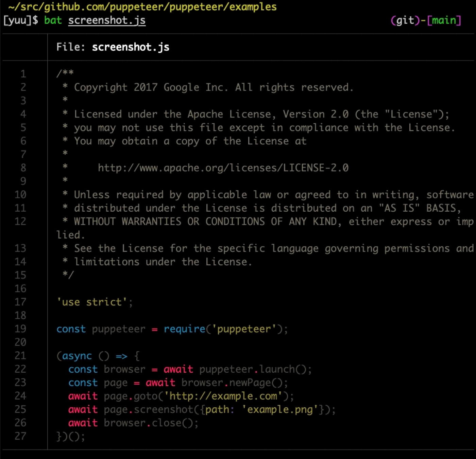This screenshot has height=459, width=476.
Task: Click the require keyword on line 19
Action: (x=184, y=329)
